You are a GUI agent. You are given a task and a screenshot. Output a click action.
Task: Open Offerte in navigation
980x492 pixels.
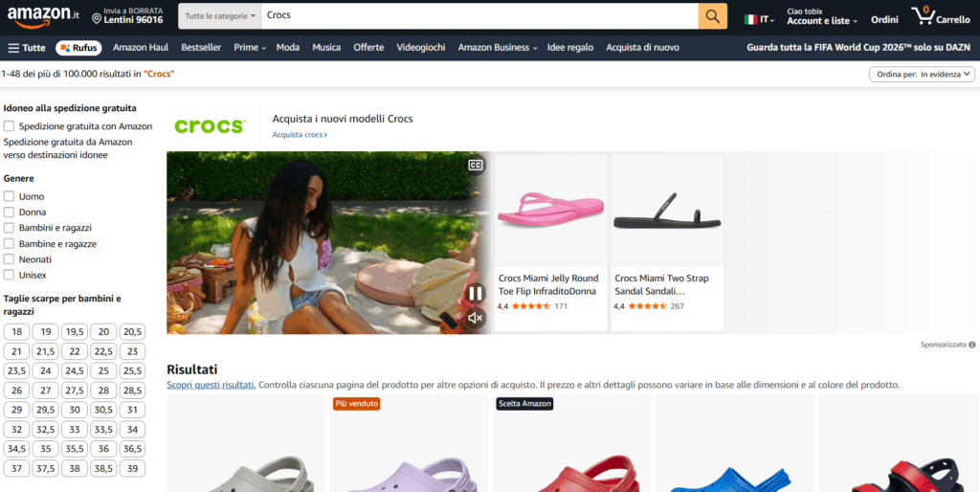click(368, 48)
